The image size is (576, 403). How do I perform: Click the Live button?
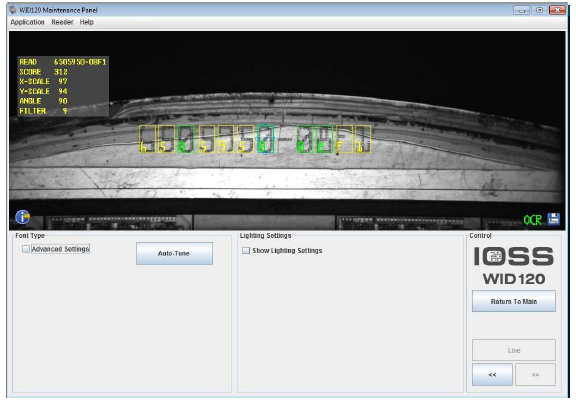tap(514, 350)
